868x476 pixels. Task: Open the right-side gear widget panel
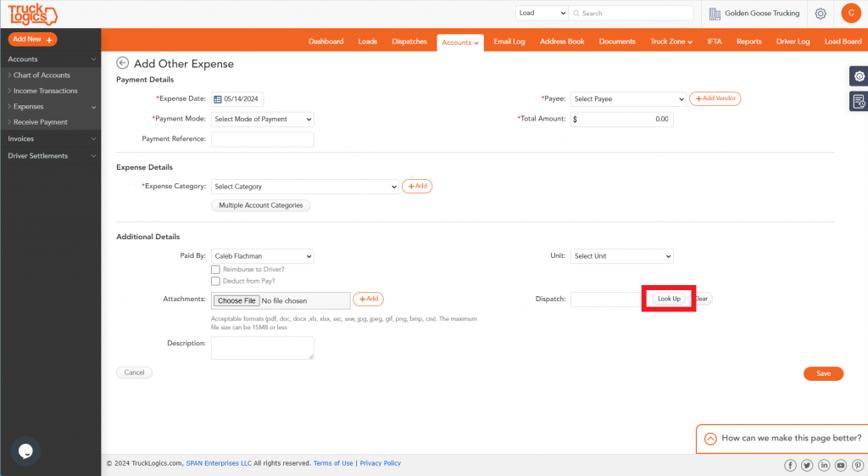[x=859, y=76]
